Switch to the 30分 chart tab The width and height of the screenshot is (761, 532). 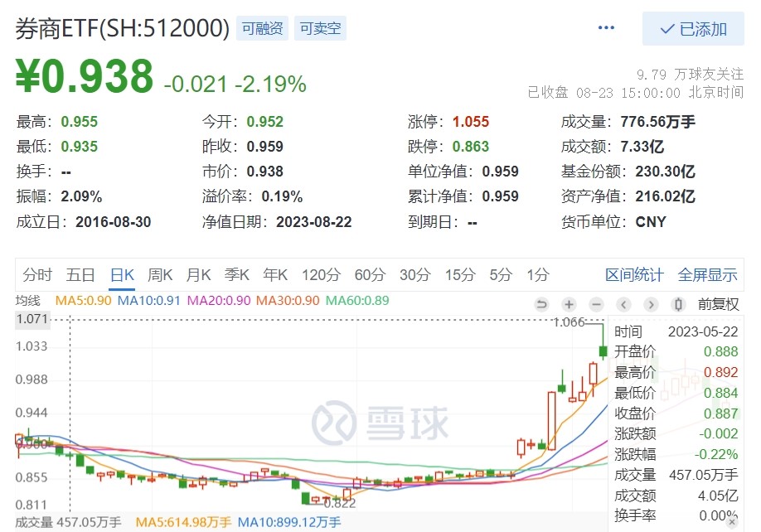pos(415,275)
